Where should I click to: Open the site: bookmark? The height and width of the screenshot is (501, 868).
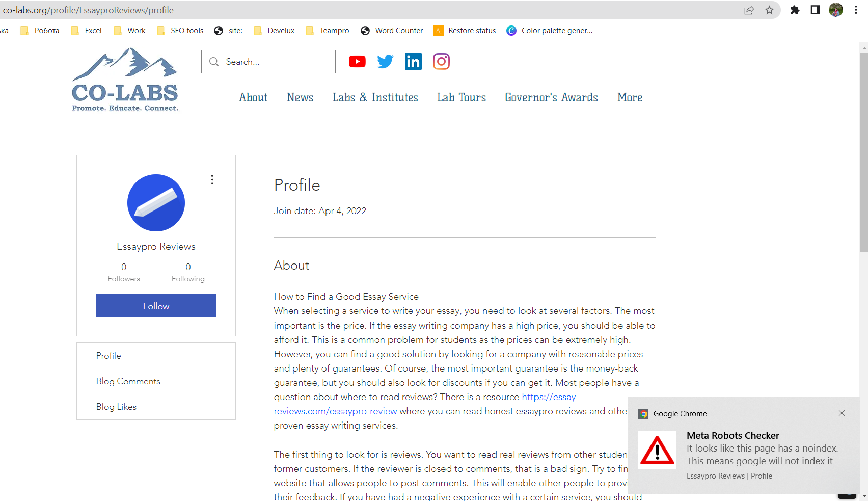(x=228, y=31)
